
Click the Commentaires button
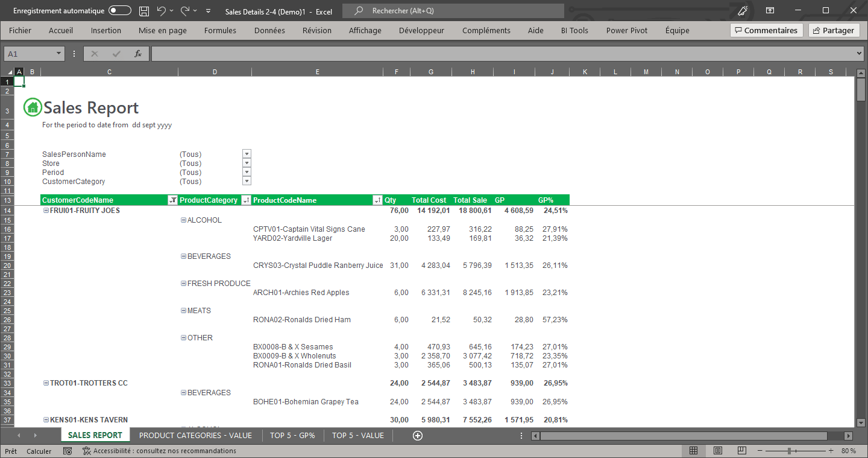766,30
